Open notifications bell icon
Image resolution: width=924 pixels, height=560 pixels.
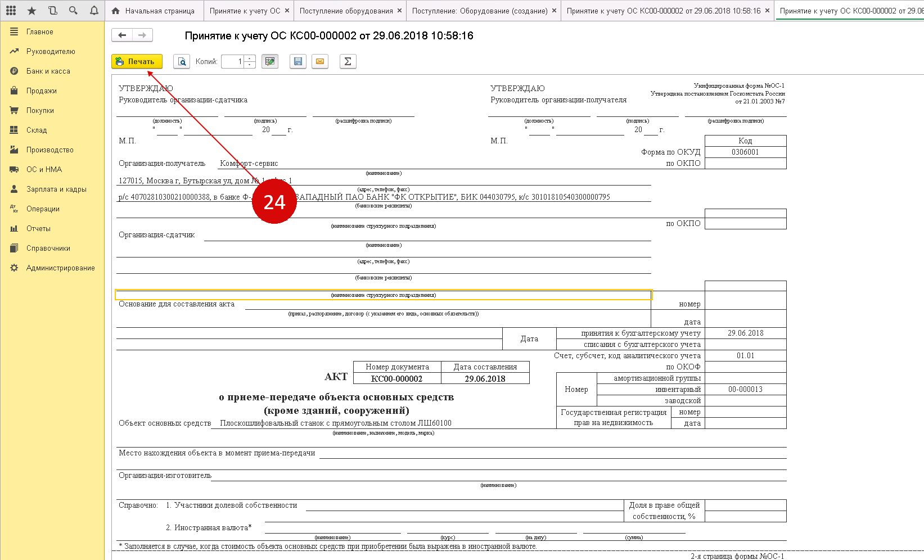coord(94,10)
